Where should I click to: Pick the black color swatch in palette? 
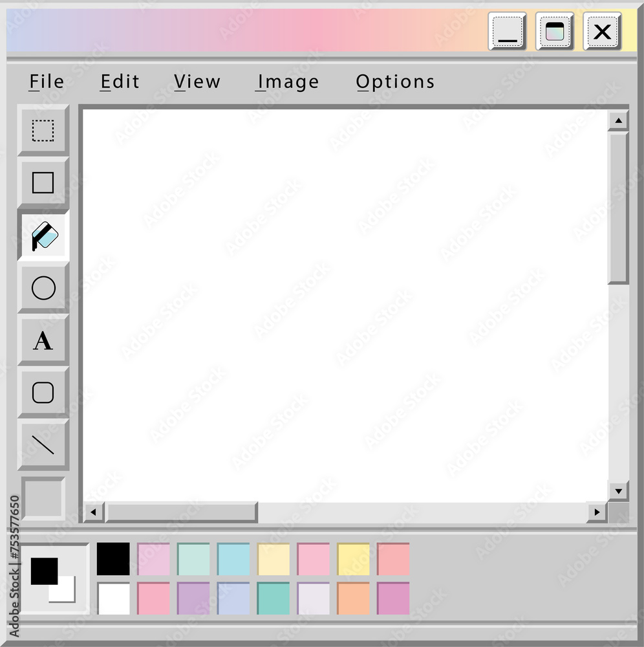click(x=113, y=559)
